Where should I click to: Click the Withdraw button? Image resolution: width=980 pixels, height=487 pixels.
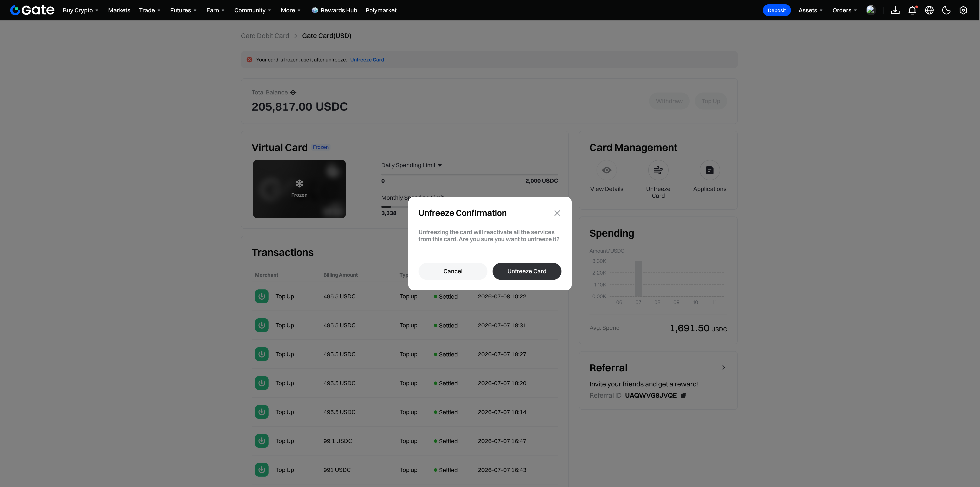(669, 101)
